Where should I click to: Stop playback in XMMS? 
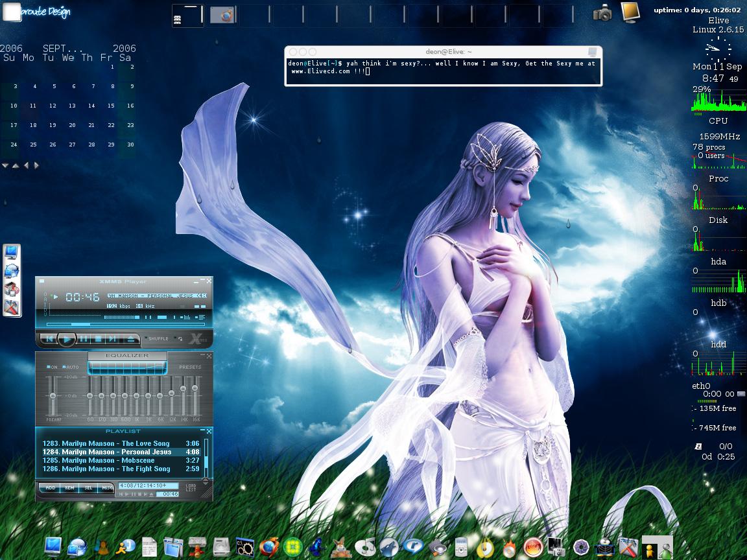click(x=98, y=339)
